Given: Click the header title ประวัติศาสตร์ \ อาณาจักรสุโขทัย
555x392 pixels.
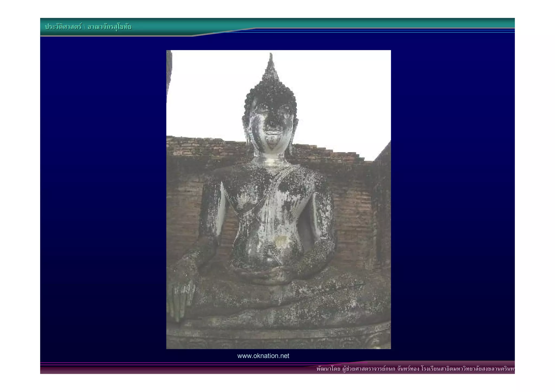Looking at the screenshot, I should (88, 27).
